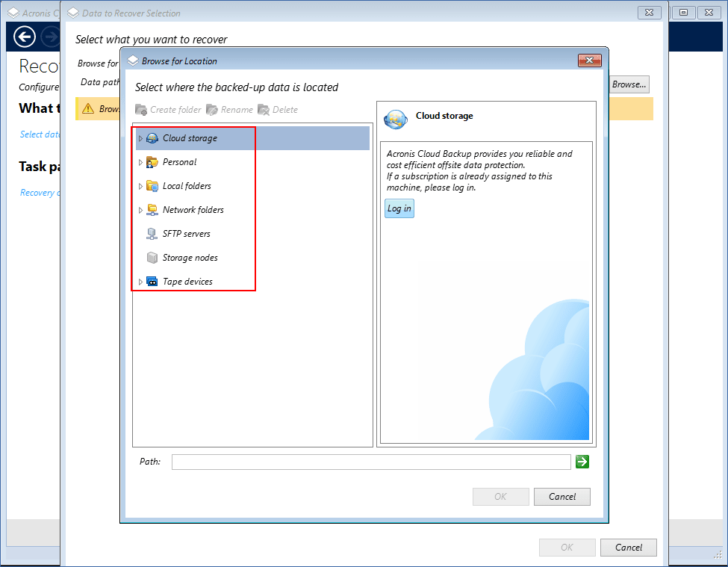Image resolution: width=728 pixels, height=567 pixels.
Task: Cancel the Browse for Location dialog
Action: pos(562,497)
